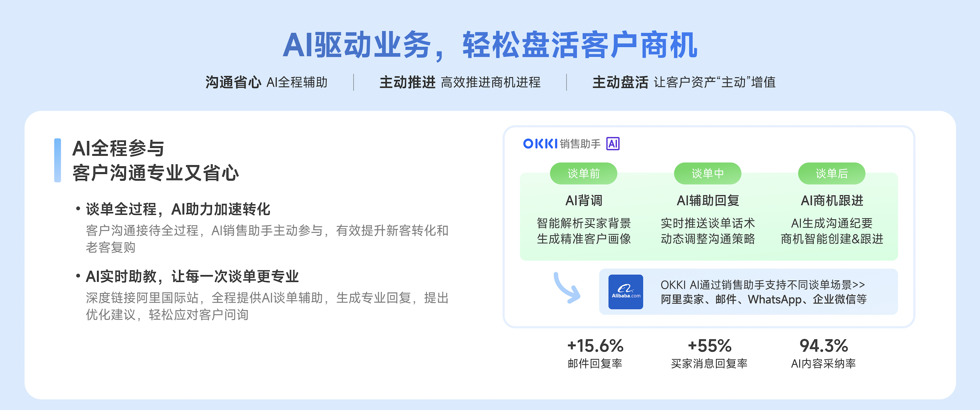Image resolution: width=980 pixels, height=410 pixels.
Task: Click the AI背调 feature heading
Action: click(584, 201)
